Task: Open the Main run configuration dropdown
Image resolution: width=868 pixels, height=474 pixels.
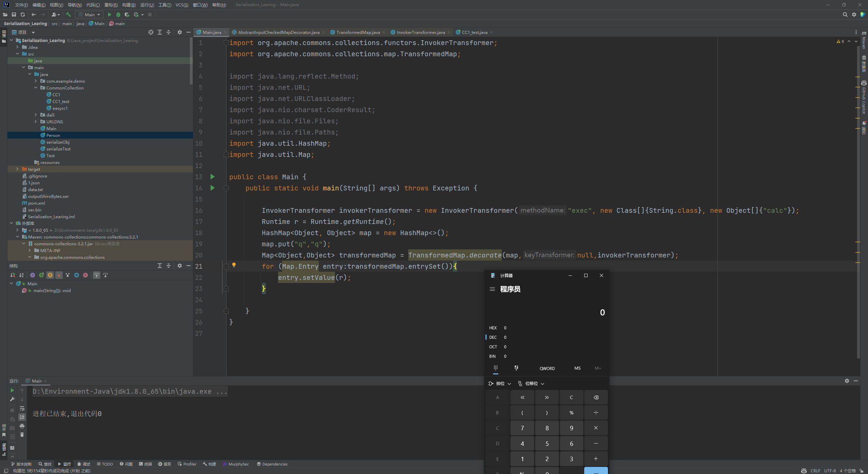Action: (89, 15)
